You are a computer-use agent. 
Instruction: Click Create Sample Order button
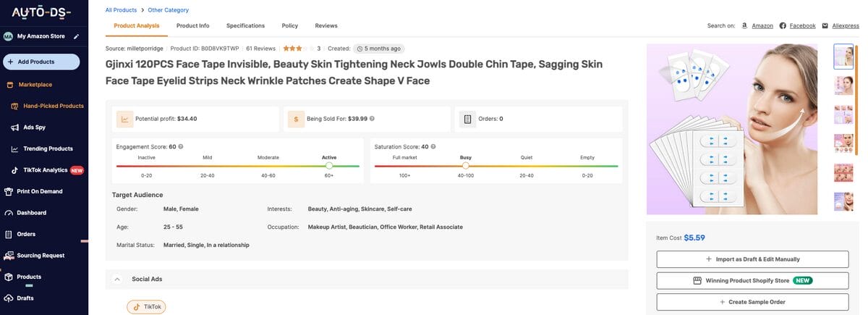(x=752, y=302)
